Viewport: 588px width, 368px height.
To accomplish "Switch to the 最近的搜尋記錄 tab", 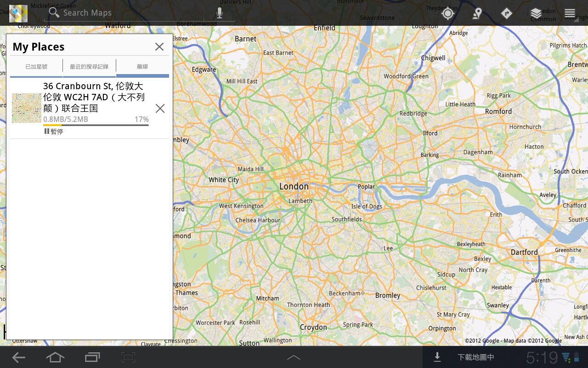I will (x=89, y=67).
